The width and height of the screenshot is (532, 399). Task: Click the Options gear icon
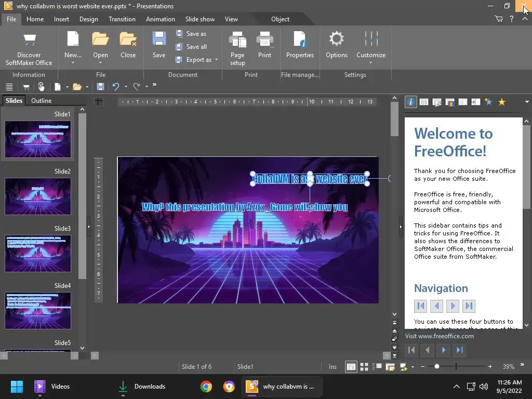[x=336, y=39]
